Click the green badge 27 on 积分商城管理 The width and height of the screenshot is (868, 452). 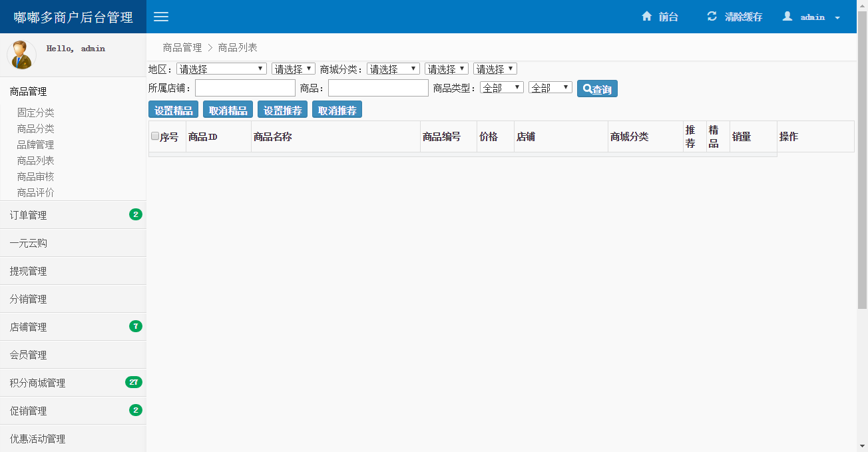pyautogui.click(x=134, y=382)
